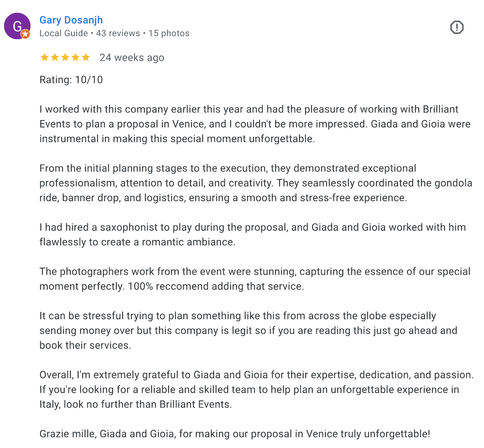This screenshot has height=448, width=484.
Task: Click the Grazie mille closing line
Action: pyautogui.click(x=235, y=434)
